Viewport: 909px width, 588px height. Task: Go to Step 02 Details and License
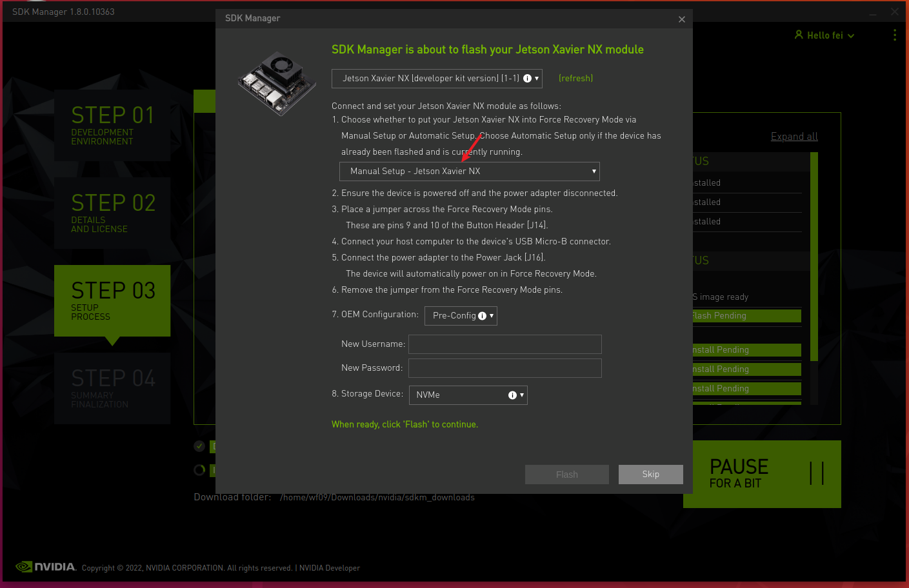click(112, 213)
